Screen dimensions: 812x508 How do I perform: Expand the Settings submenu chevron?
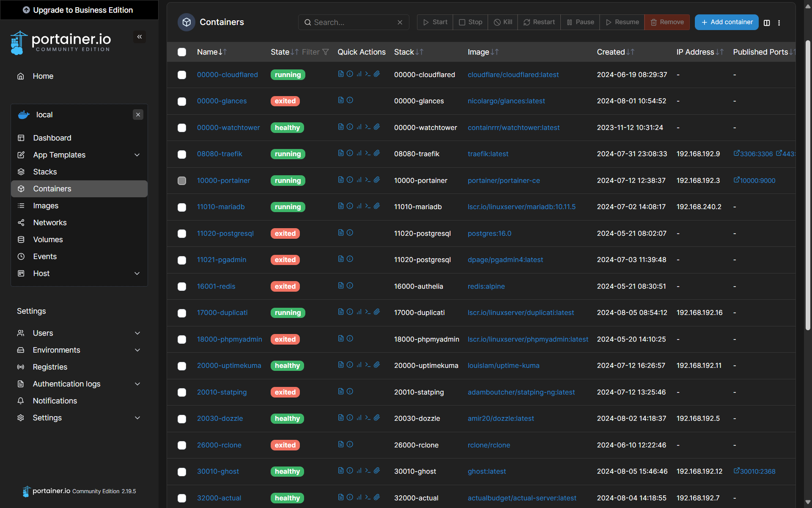click(x=137, y=418)
